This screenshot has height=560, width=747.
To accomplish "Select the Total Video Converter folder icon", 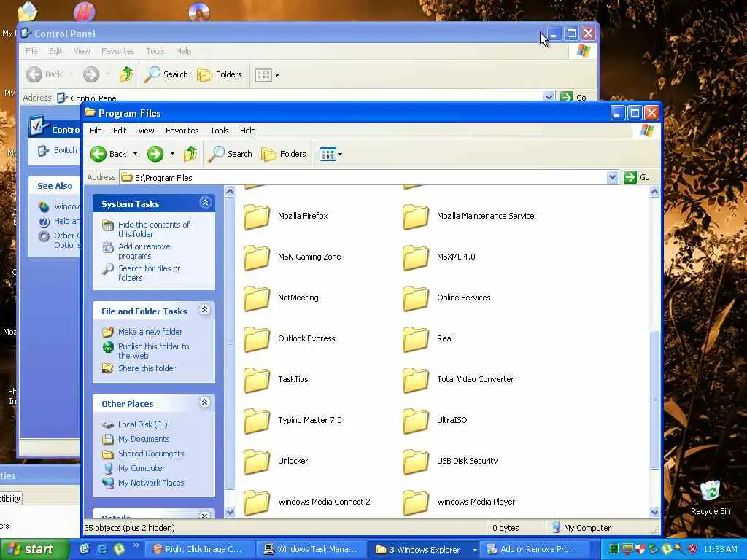I will click(x=416, y=381).
